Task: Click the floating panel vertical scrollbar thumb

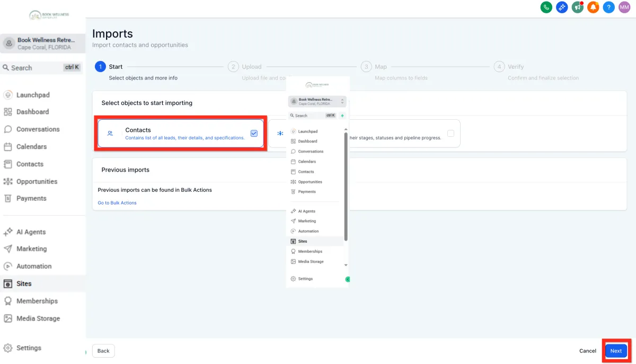Action: coord(346,186)
